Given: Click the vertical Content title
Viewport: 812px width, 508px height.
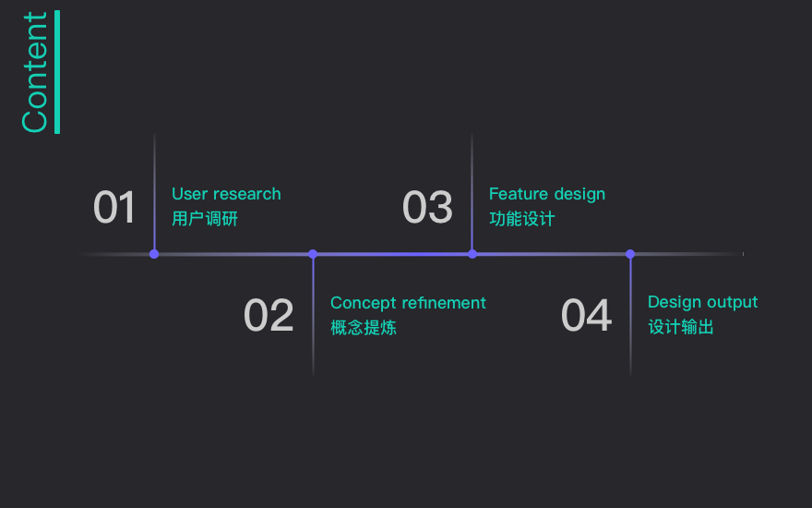Looking at the screenshot, I should pos(34,72).
